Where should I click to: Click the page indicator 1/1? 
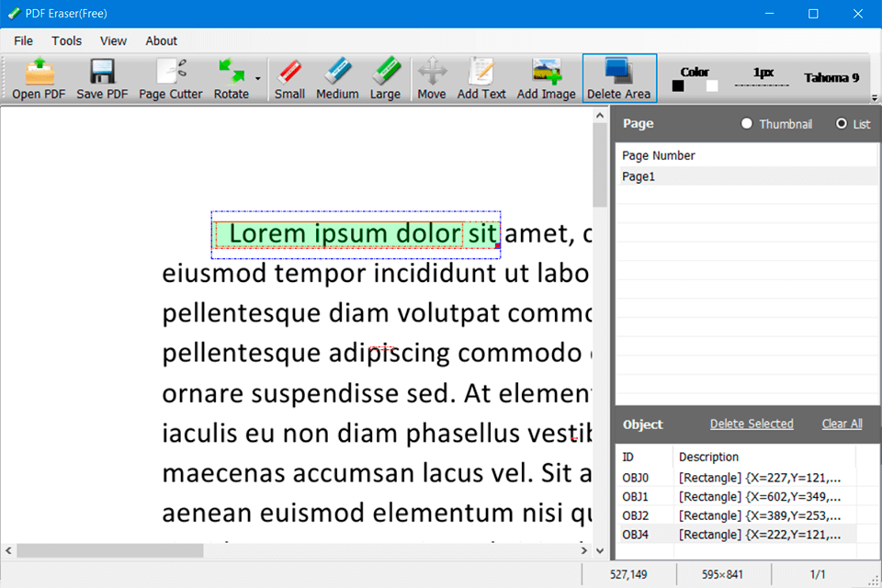tap(818, 574)
